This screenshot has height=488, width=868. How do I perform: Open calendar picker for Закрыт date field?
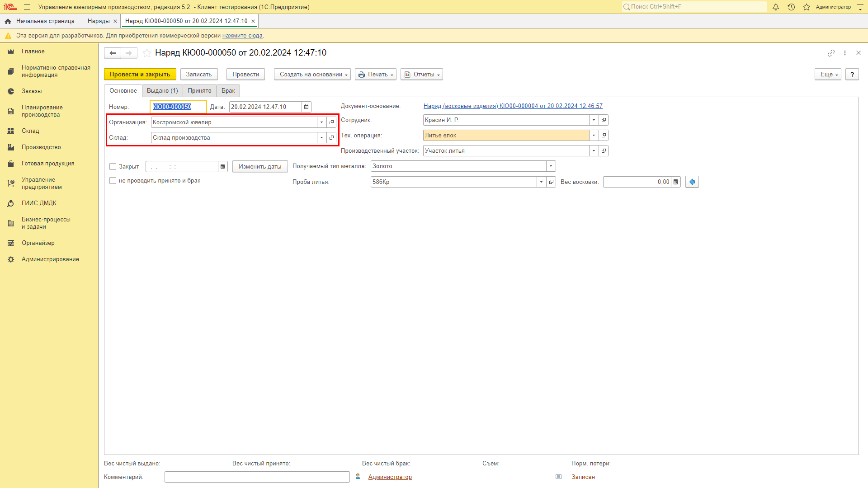[223, 167]
